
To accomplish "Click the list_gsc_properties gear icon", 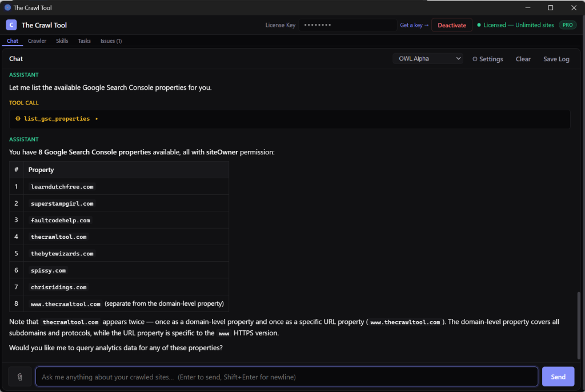I will [18, 118].
